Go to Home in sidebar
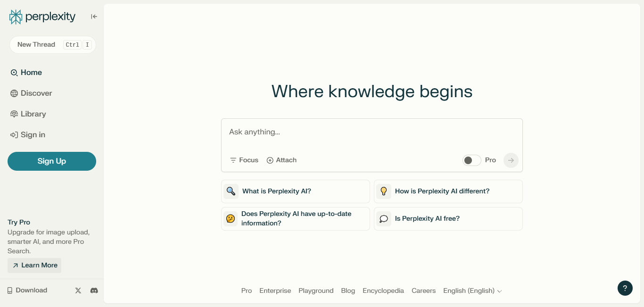 [x=26, y=73]
